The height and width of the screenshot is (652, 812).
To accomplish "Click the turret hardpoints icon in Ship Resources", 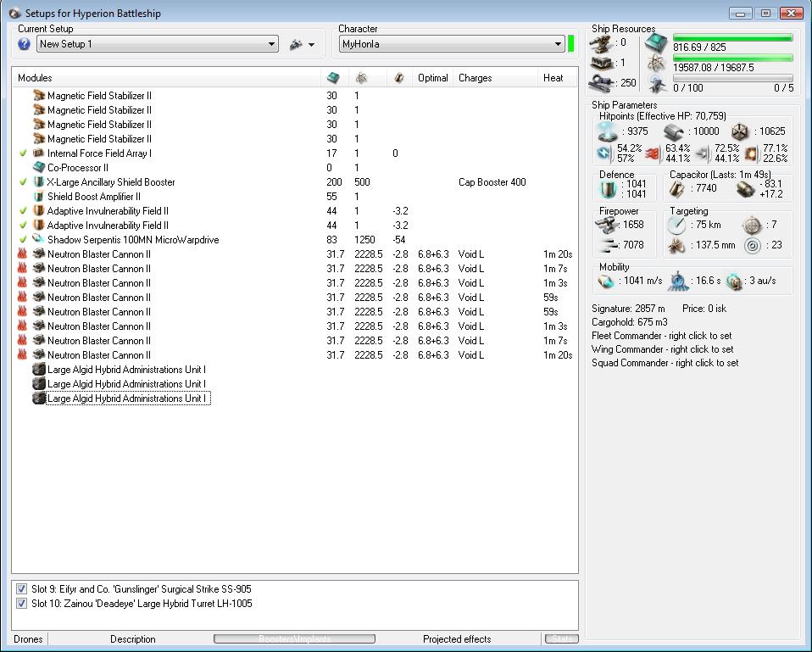I will click(603, 45).
